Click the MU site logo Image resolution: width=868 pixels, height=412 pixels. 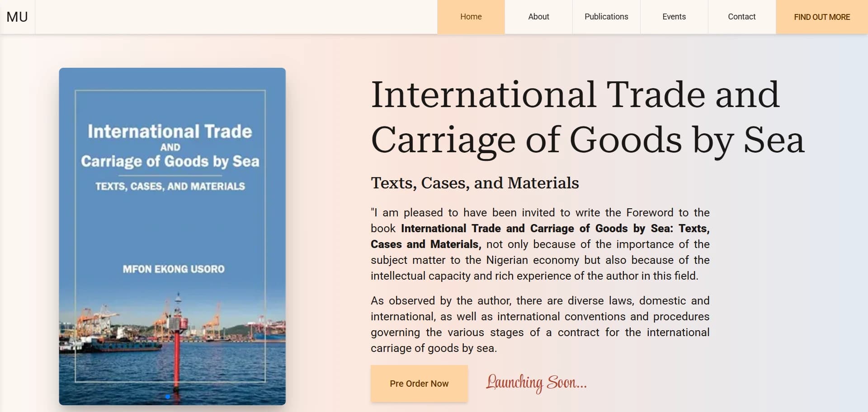[x=17, y=17]
